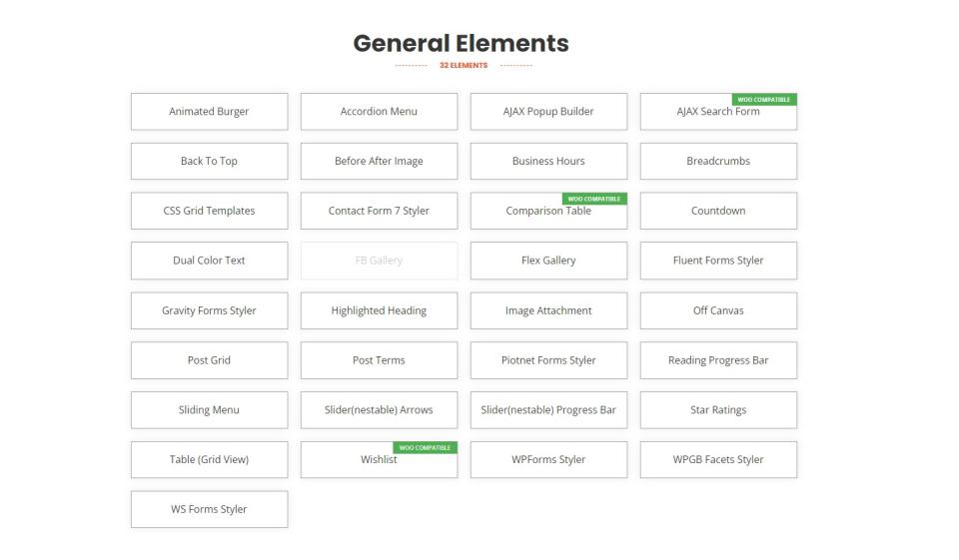Image resolution: width=959 pixels, height=560 pixels.
Task: Choose the Back To Top element
Action: [209, 162]
